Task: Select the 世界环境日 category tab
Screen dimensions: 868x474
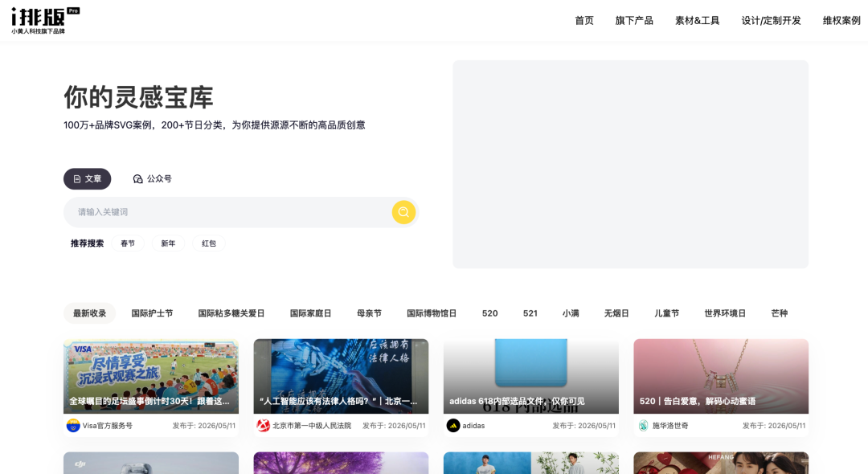Action: (725, 313)
